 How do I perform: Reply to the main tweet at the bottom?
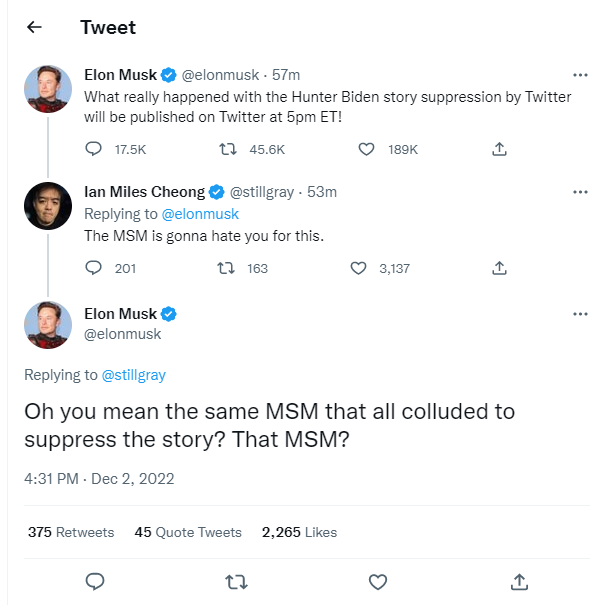[96, 581]
